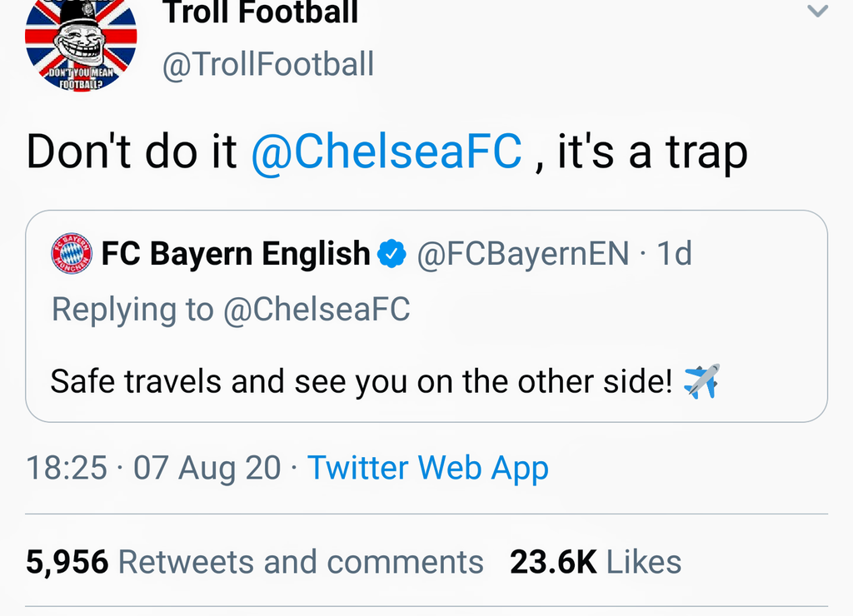
Task: Click the blue verified badge icon
Action: click(x=392, y=254)
